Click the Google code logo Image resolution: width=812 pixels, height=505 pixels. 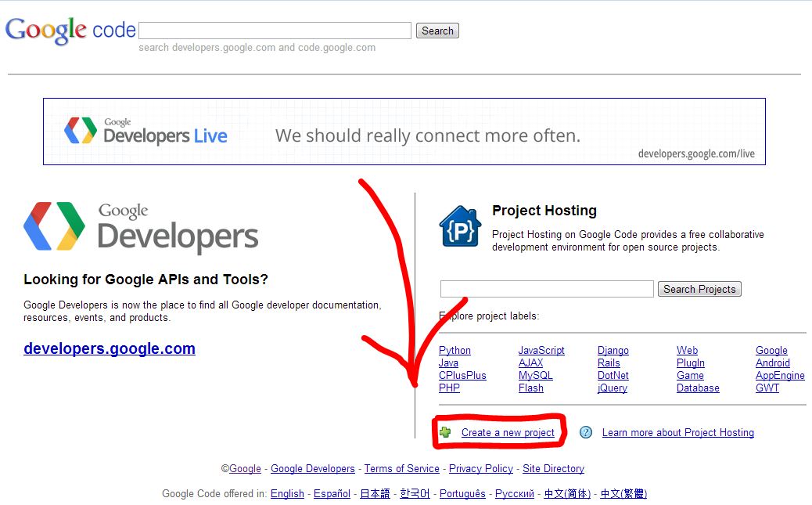(70, 30)
